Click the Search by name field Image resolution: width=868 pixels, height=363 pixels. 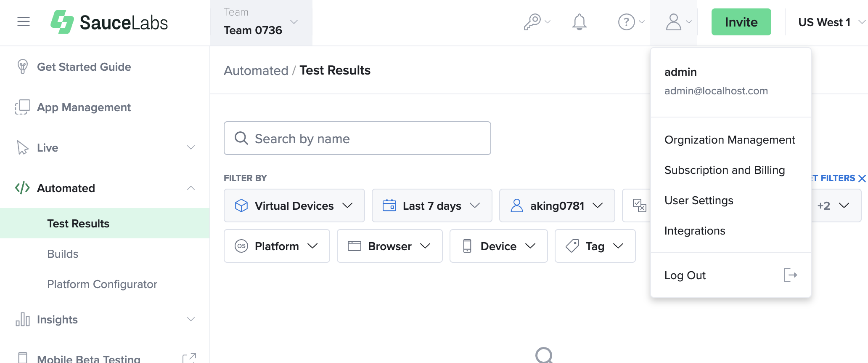357,138
